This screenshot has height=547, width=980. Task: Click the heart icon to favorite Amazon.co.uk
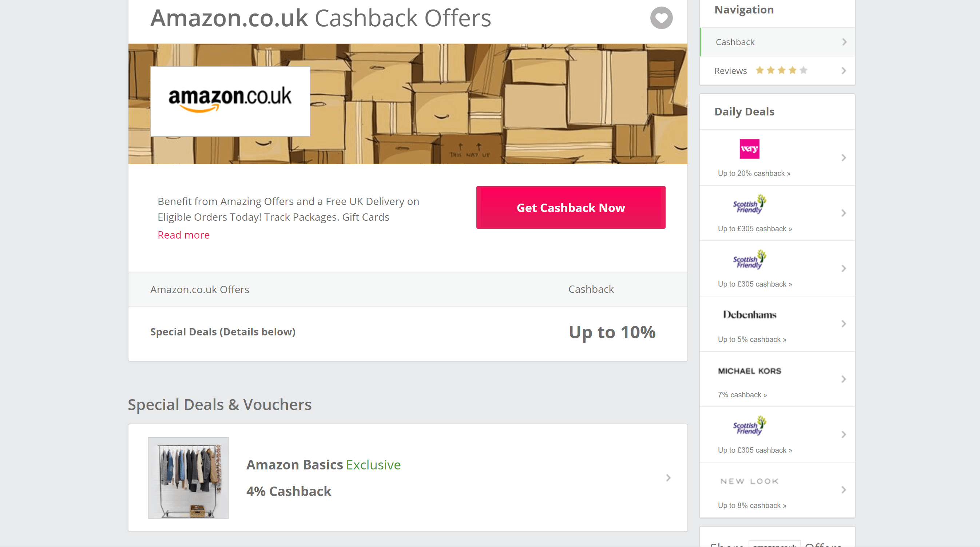click(x=661, y=17)
